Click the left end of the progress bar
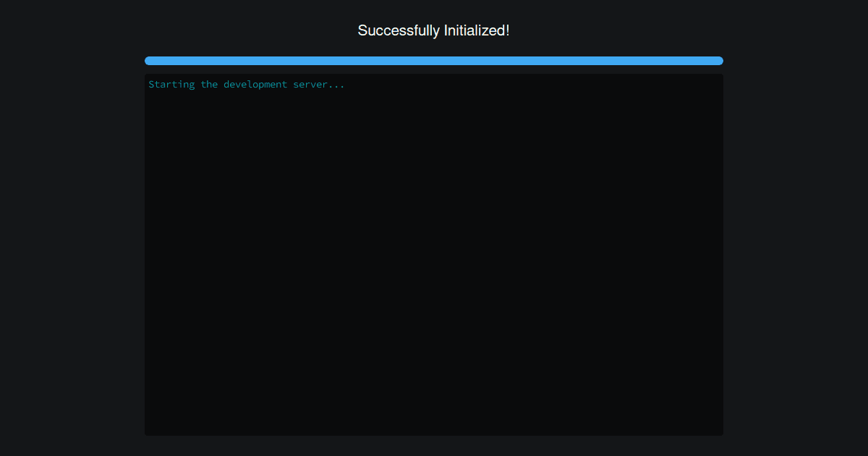Image resolution: width=868 pixels, height=456 pixels. click(x=149, y=61)
